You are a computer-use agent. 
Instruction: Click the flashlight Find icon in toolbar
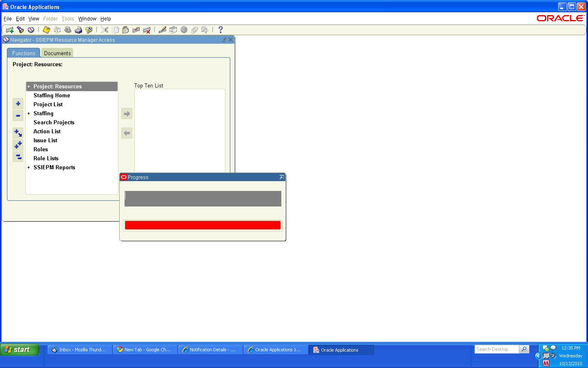(20, 30)
